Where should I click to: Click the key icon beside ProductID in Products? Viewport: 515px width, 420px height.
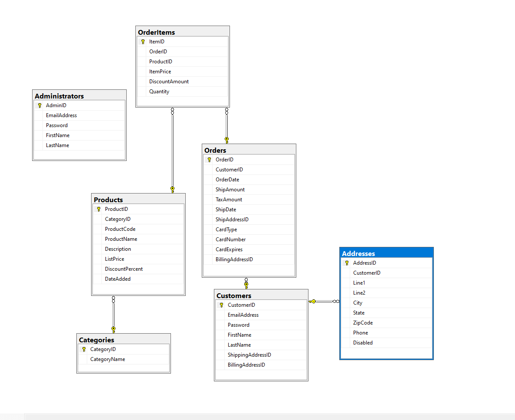[x=98, y=209]
